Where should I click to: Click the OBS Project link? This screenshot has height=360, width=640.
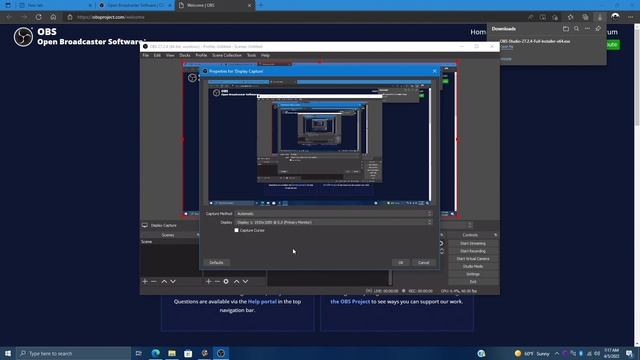pyautogui.click(x=350, y=302)
